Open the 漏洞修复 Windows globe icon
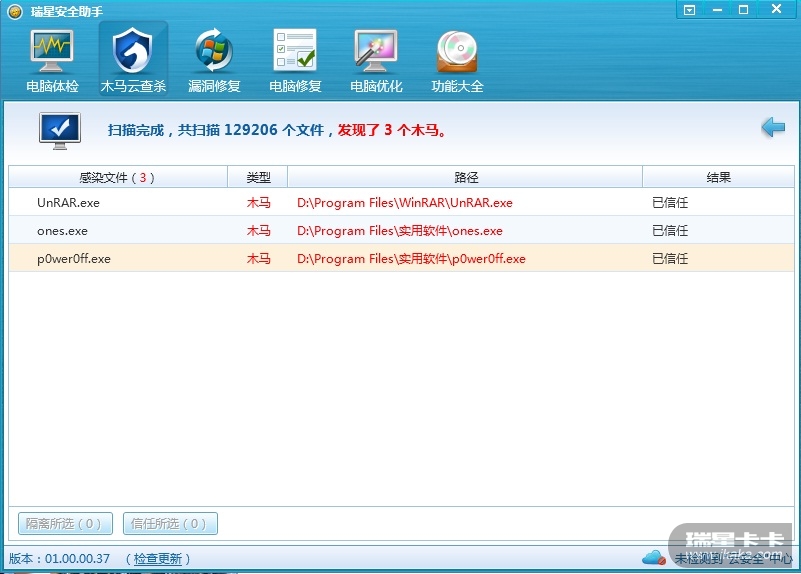The width and height of the screenshot is (801, 574). tap(214, 51)
